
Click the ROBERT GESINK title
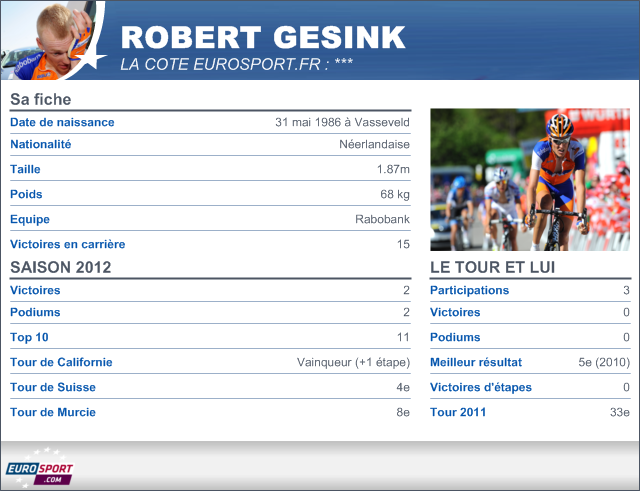[x=263, y=38]
